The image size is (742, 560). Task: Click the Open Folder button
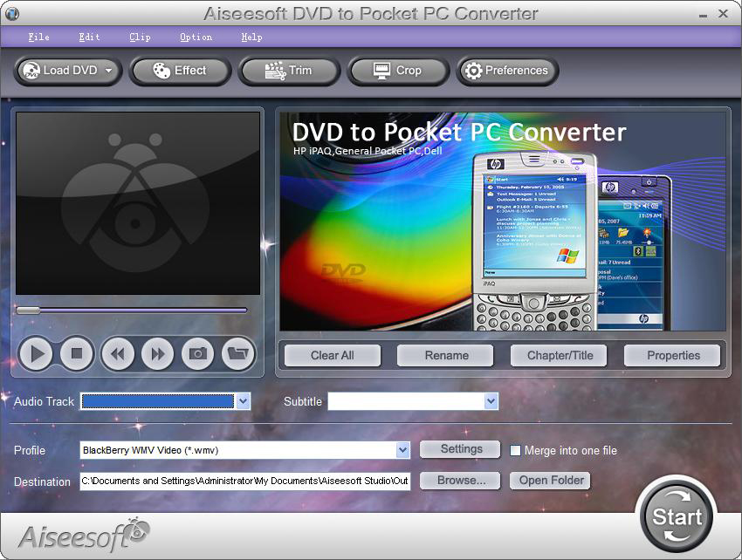point(550,481)
